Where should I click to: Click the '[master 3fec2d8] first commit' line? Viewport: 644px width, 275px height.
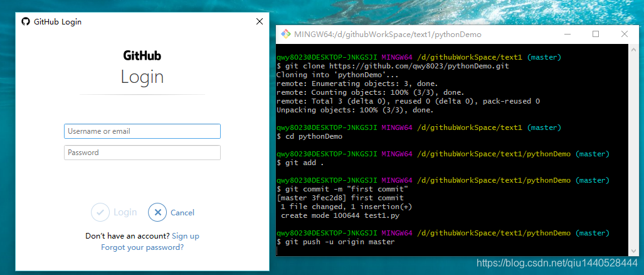coord(340,198)
